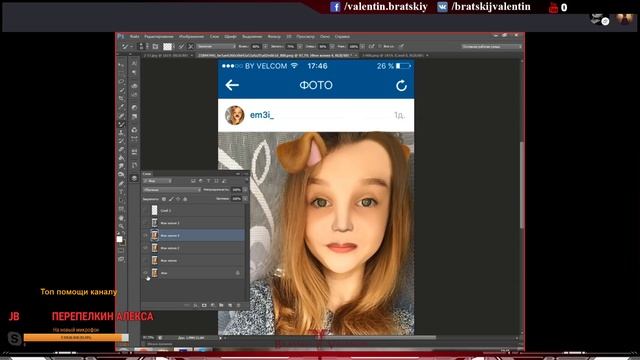Select the Rectangular Marquee tool
640x360 pixels.
tap(121, 73)
